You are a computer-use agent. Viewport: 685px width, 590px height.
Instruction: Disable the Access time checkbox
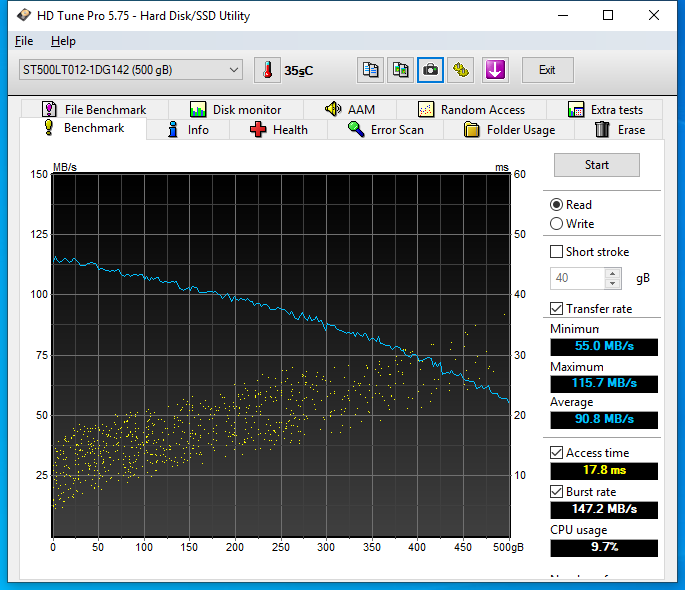click(x=557, y=453)
